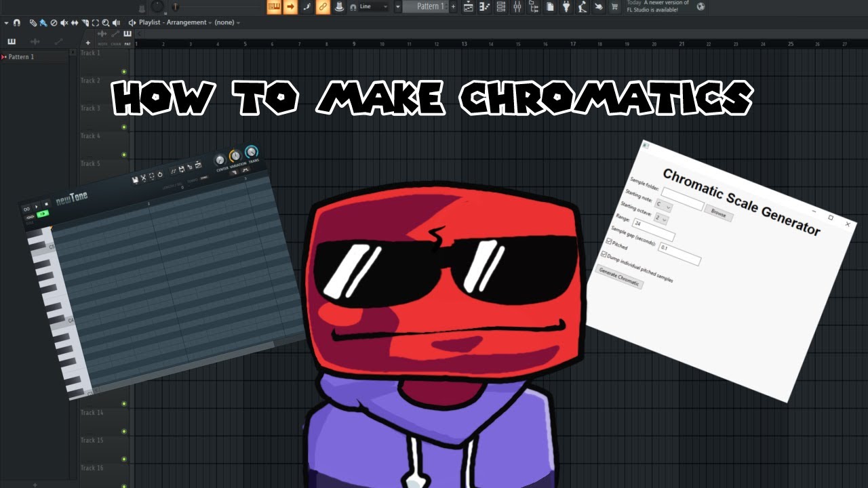The height and width of the screenshot is (488, 868).
Task: Switch to the CHAN tab
Action: pyautogui.click(x=116, y=44)
